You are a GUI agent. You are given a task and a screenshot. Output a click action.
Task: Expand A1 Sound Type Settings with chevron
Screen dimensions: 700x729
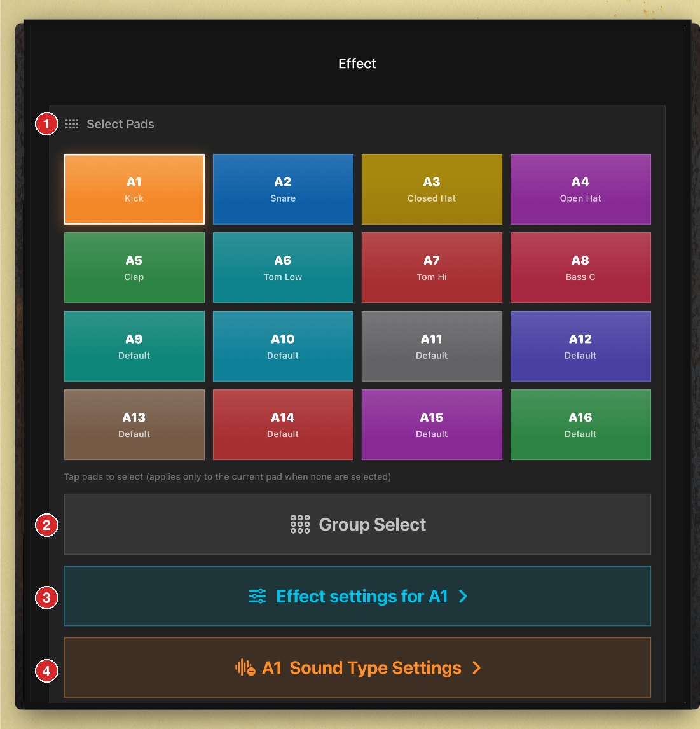tap(476, 668)
